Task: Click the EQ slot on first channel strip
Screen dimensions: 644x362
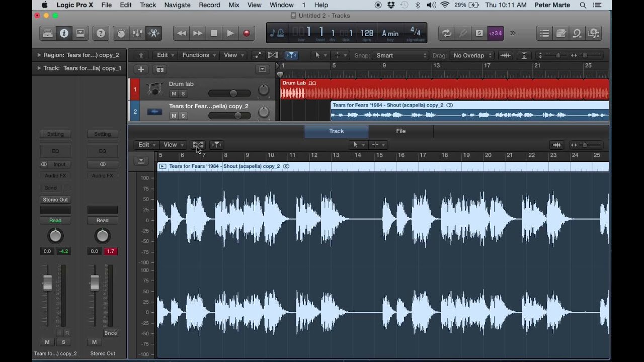Action: click(55, 151)
